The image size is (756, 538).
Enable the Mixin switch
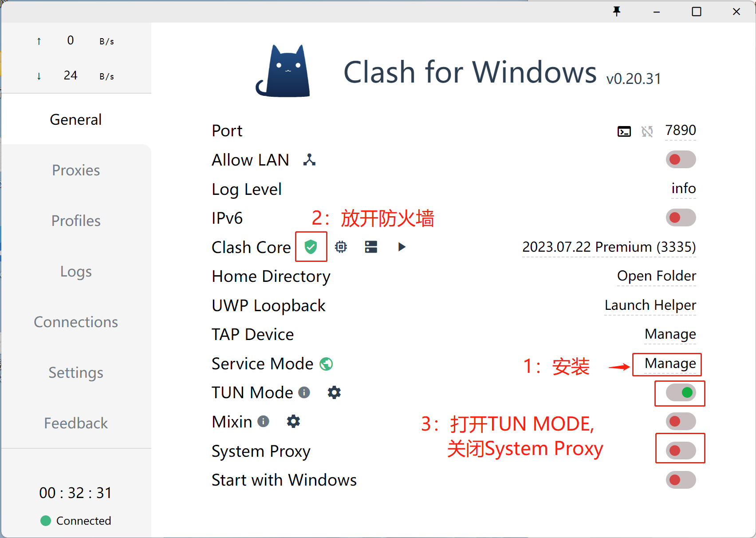(681, 421)
